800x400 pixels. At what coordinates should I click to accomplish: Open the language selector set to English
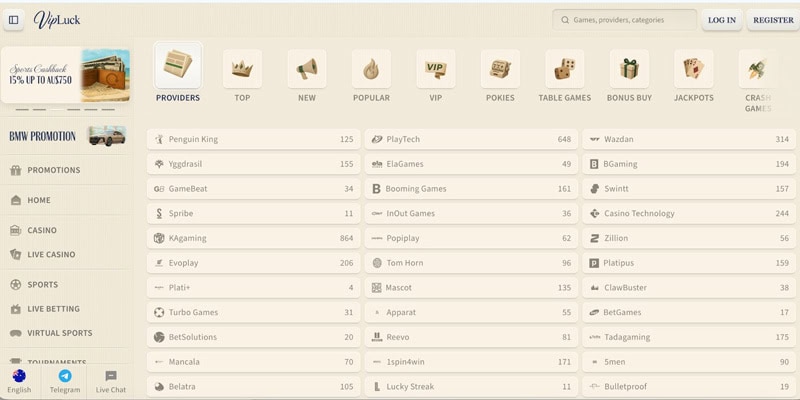19,381
